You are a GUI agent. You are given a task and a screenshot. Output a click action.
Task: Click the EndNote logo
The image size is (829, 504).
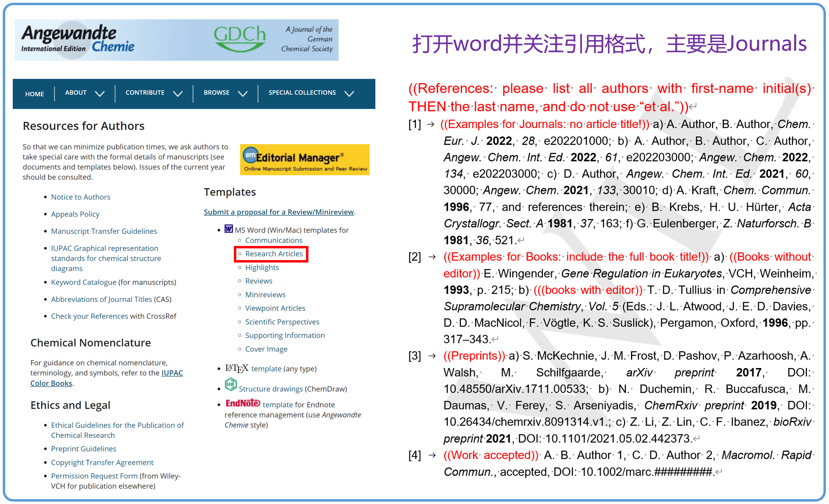[243, 403]
